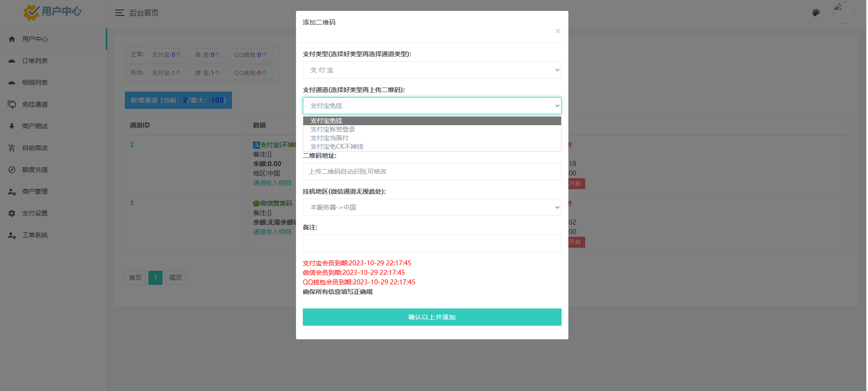Click 正常 QQ钱包:0个 badge
Image resolution: width=868 pixels, height=391 pixels.
coord(251,55)
